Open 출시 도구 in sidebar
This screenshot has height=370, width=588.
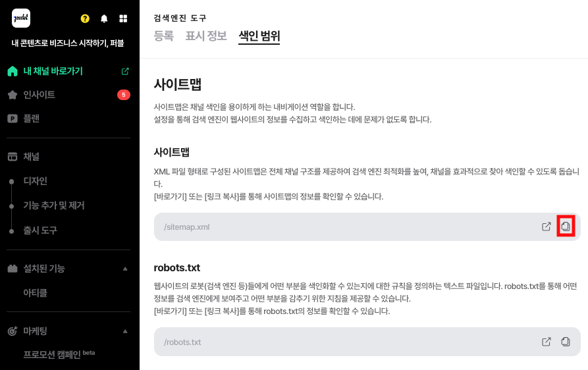tap(40, 230)
